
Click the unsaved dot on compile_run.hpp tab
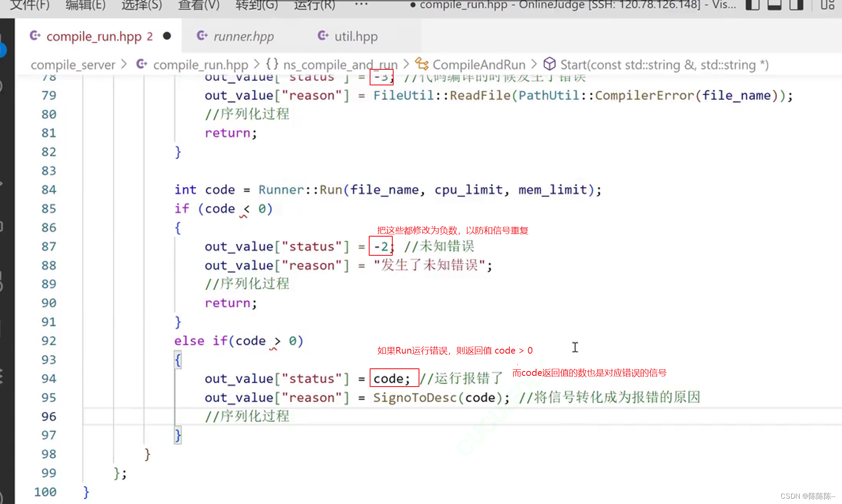[167, 36]
